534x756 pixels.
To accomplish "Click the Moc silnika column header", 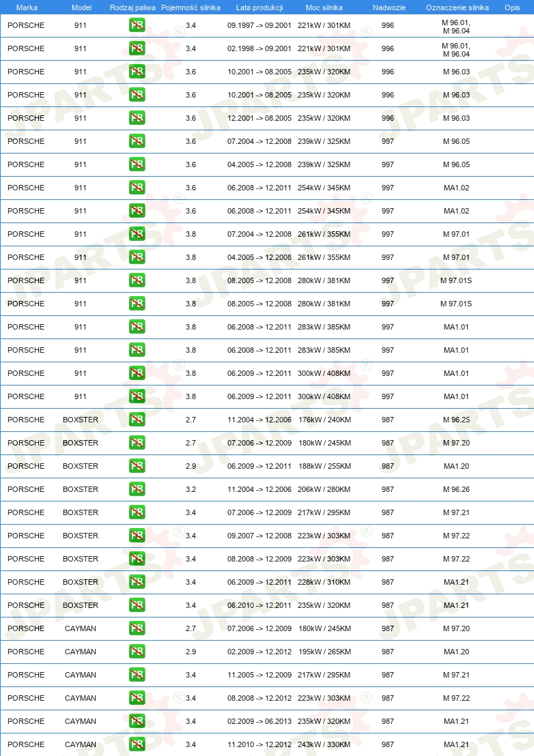I will click(x=324, y=8).
